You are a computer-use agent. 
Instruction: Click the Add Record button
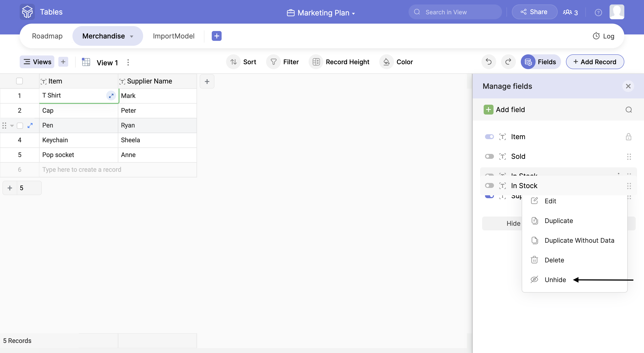click(x=595, y=62)
